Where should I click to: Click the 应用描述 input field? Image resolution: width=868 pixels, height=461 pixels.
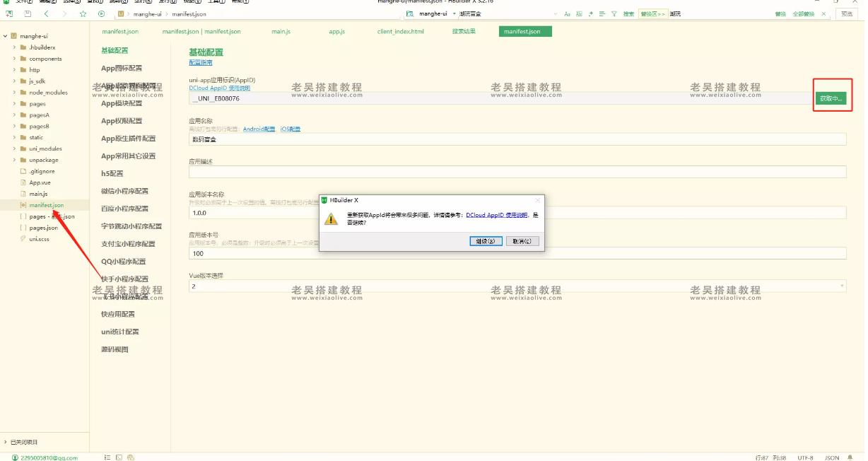[x=517, y=172]
